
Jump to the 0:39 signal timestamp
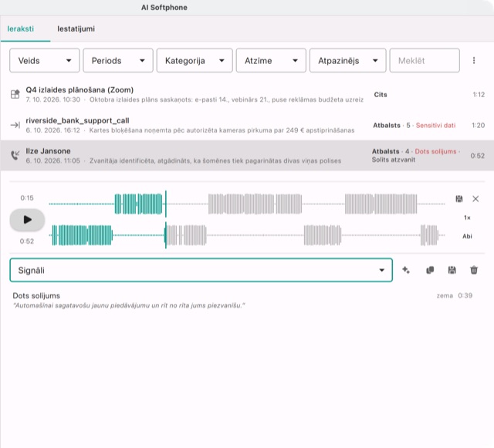click(465, 295)
